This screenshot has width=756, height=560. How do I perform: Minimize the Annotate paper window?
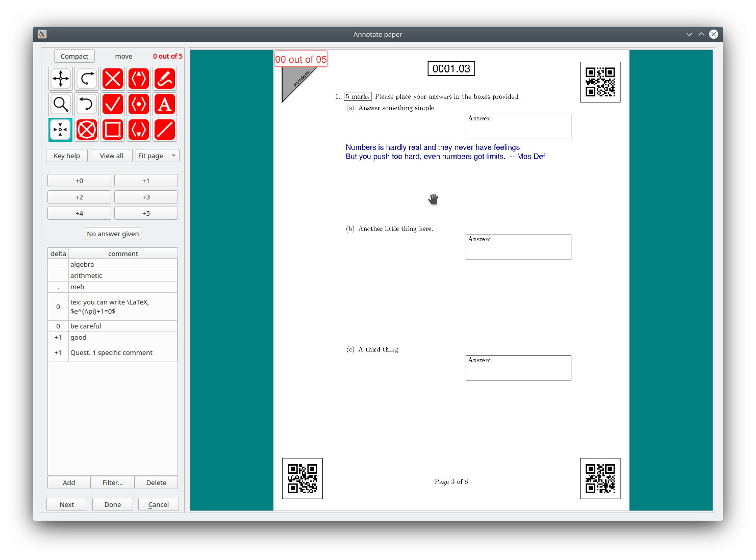click(689, 34)
